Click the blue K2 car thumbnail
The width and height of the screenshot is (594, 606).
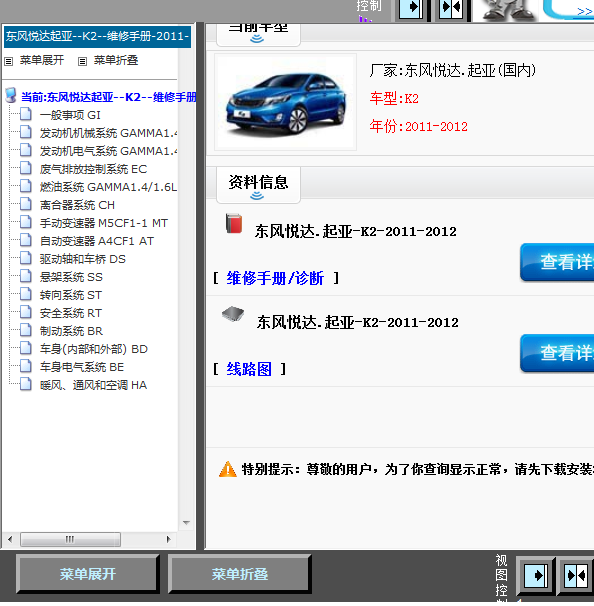[286, 102]
